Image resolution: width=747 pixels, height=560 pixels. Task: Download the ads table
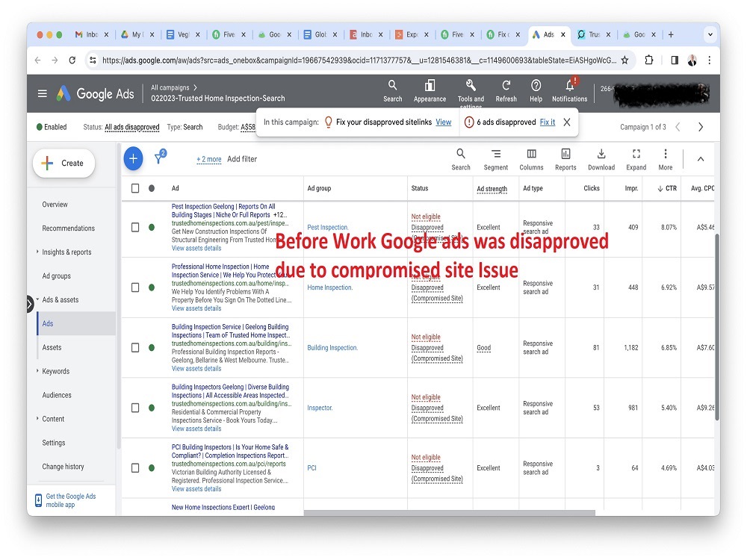coord(601,160)
